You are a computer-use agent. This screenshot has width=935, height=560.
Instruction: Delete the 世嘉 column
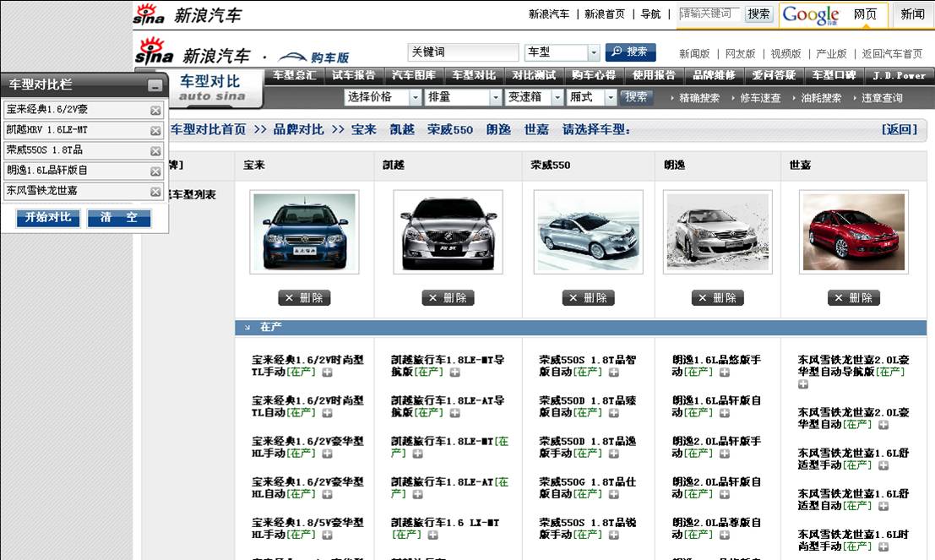(x=853, y=297)
